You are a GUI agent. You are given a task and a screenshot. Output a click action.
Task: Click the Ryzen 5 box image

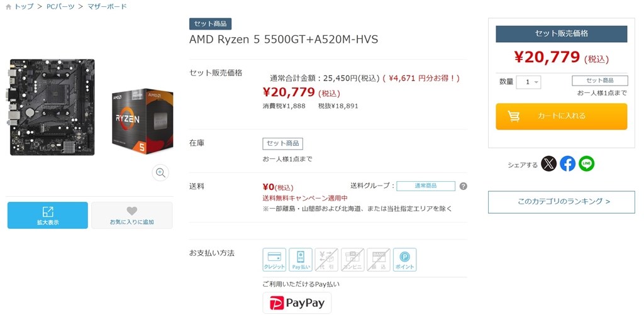pos(143,121)
